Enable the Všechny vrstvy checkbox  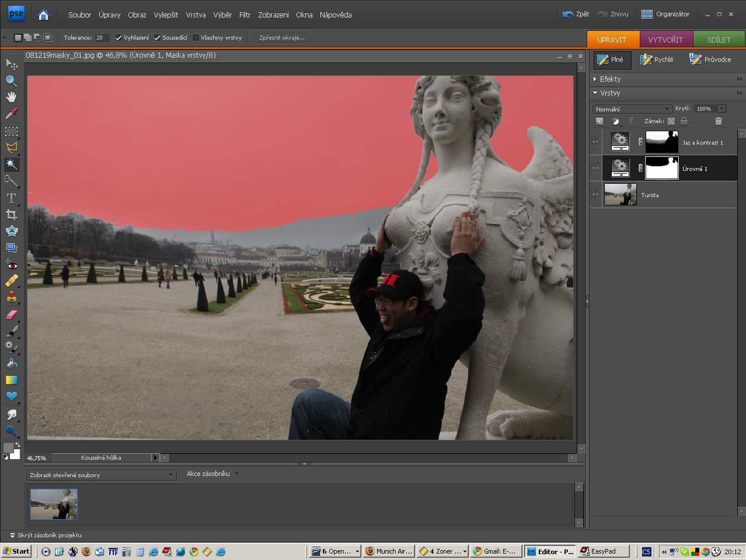pyautogui.click(x=196, y=38)
